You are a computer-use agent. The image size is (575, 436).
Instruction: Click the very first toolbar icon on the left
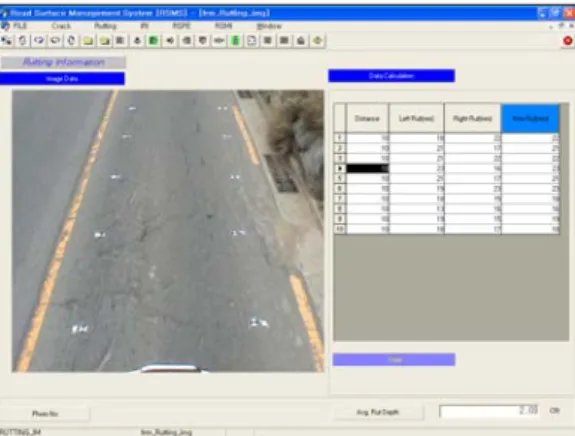tap(6, 40)
